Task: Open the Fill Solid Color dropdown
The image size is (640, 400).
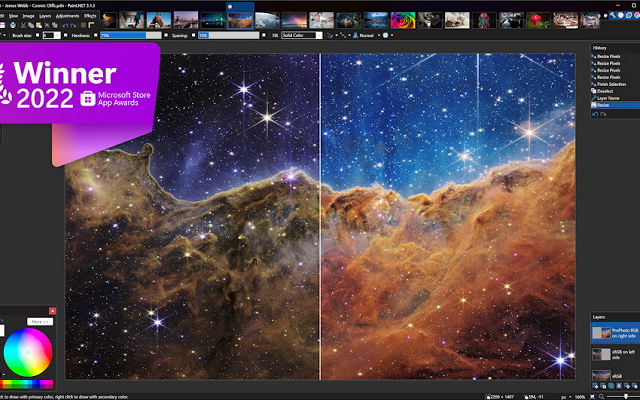Action: (302, 35)
